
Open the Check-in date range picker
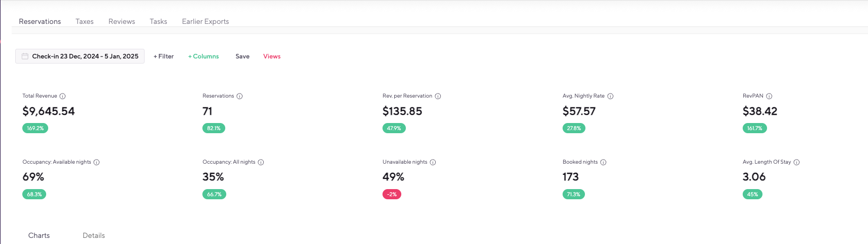click(x=80, y=56)
